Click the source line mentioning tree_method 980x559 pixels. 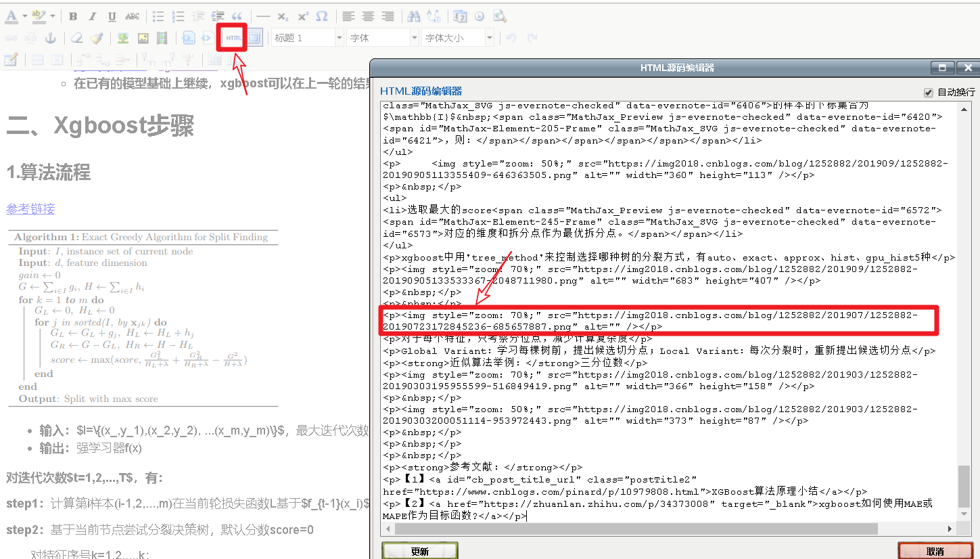669,257
